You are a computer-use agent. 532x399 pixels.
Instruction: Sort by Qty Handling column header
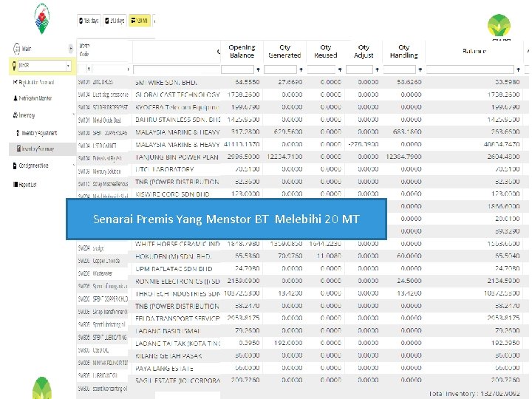(x=403, y=51)
